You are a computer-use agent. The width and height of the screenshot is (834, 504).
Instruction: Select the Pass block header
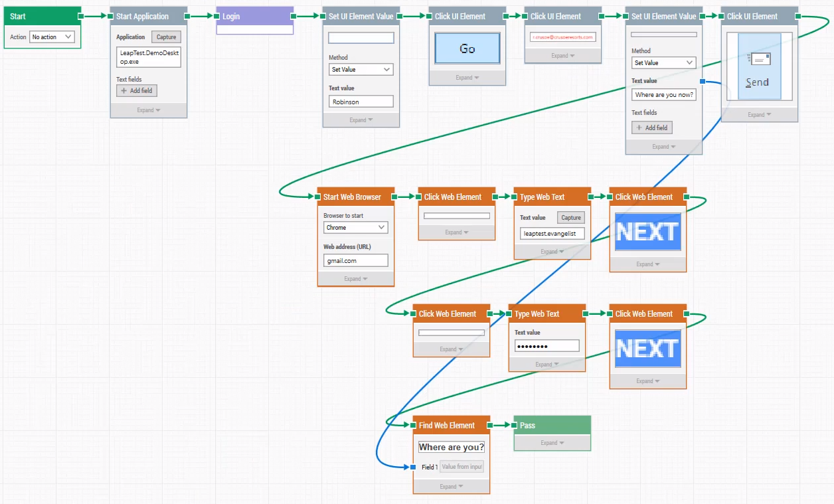(x=552, y=425)
